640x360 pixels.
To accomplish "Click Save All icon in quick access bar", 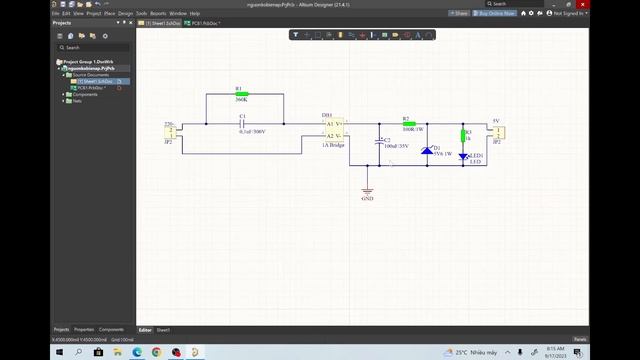I will click(x=71, y=4).
